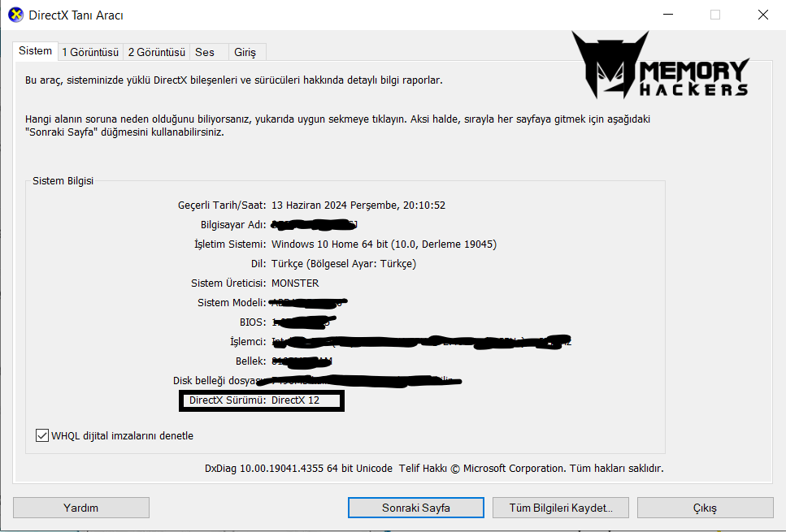Screen dimensions: 786x532
Task: Click the disabled maximize button
Action: point(715,15)
